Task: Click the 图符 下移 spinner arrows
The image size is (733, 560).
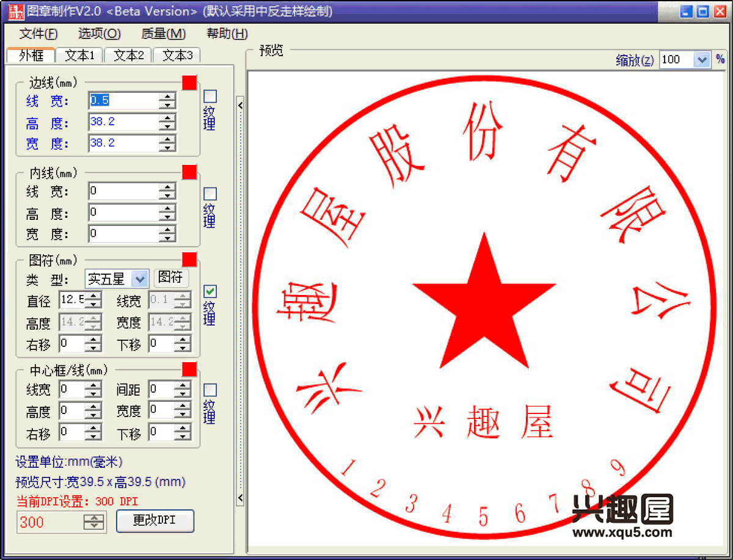Action: pos(183,344)
